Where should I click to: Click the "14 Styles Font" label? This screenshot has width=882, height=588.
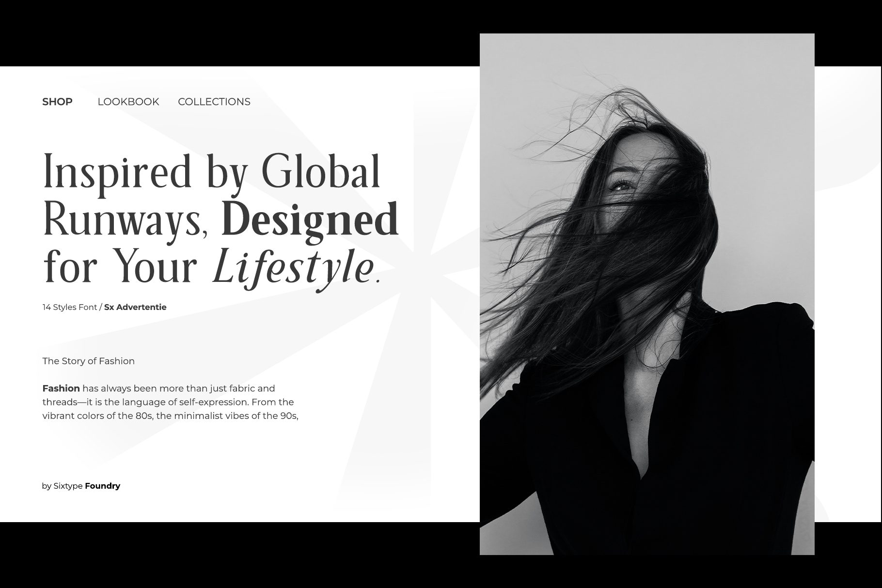pos(69,307)
